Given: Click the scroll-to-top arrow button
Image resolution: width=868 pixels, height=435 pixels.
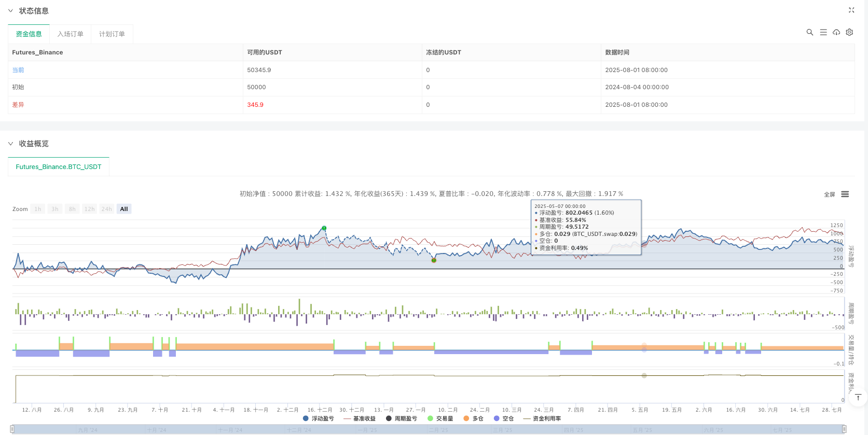Looking at the screenshot, I should [x=858, y=398].
